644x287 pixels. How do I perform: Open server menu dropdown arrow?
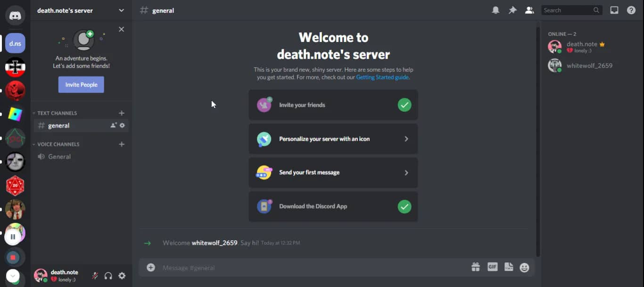(x=121, y=10)
